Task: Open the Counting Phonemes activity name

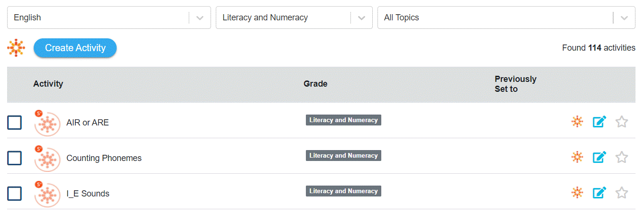Action: (104, 158)
